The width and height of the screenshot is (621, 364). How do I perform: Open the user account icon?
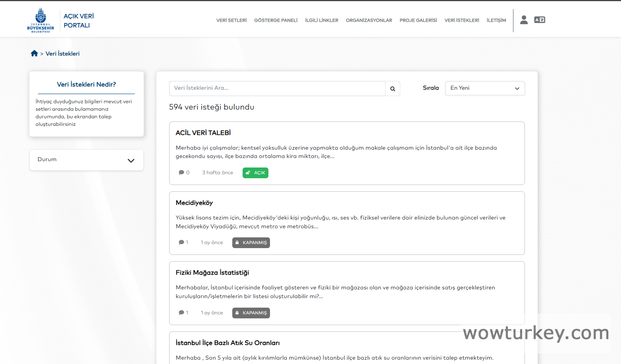coord(524,20)
